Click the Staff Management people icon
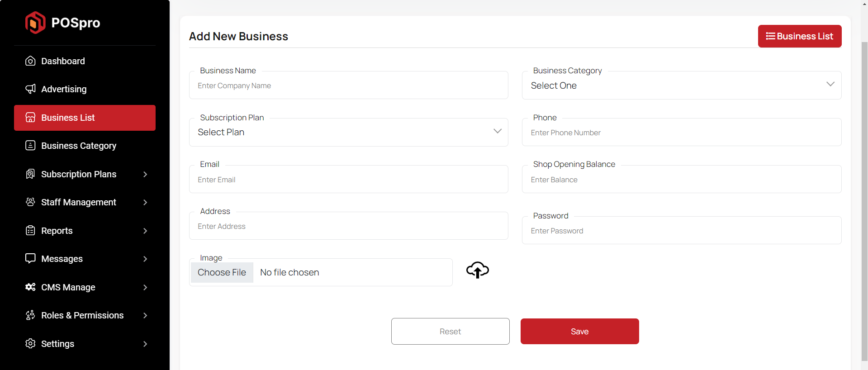868x370 pixels. (x=30, y=202)
